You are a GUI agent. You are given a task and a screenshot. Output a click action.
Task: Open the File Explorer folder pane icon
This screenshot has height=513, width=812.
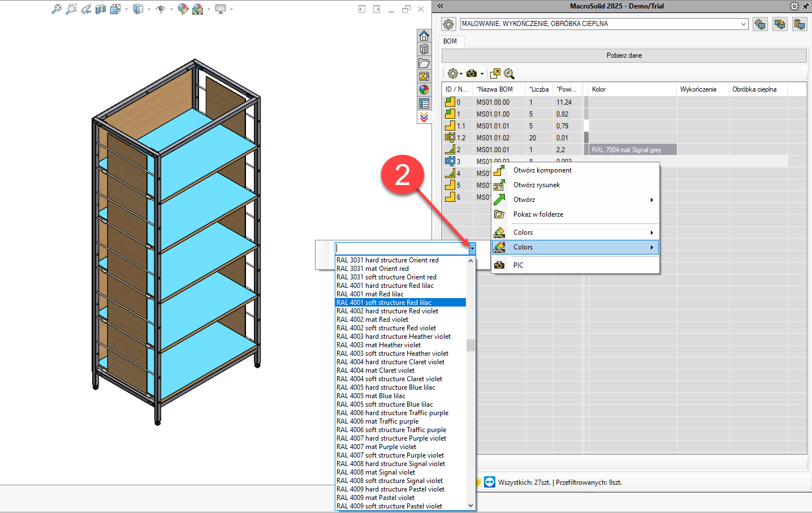(x=424, y=63)
